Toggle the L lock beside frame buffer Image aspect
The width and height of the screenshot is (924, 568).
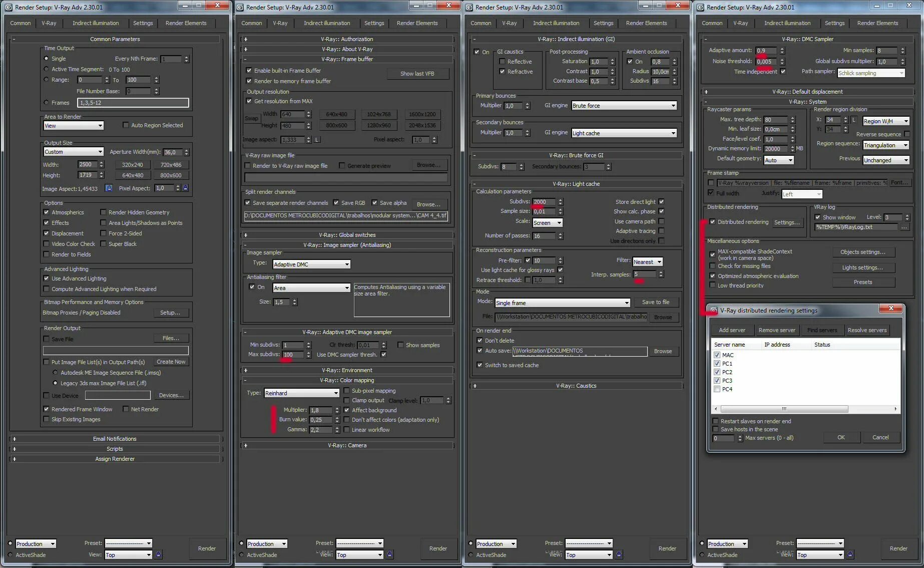click(x=317, y=140)
